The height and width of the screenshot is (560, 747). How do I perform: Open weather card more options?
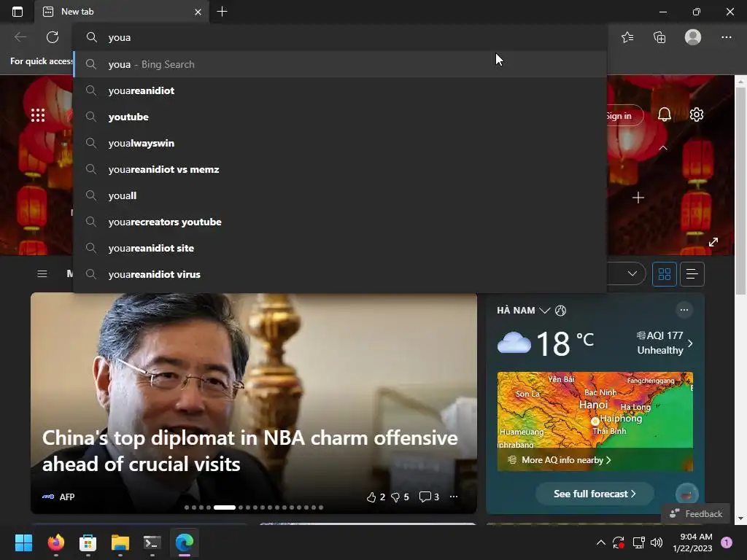(x=684, y=310)
